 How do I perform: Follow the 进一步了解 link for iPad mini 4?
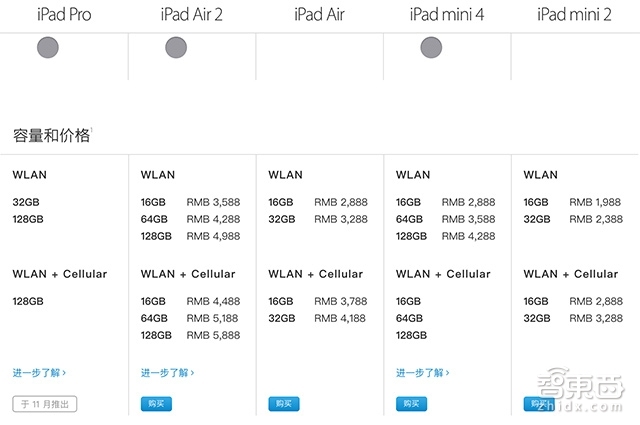(422, 372)
